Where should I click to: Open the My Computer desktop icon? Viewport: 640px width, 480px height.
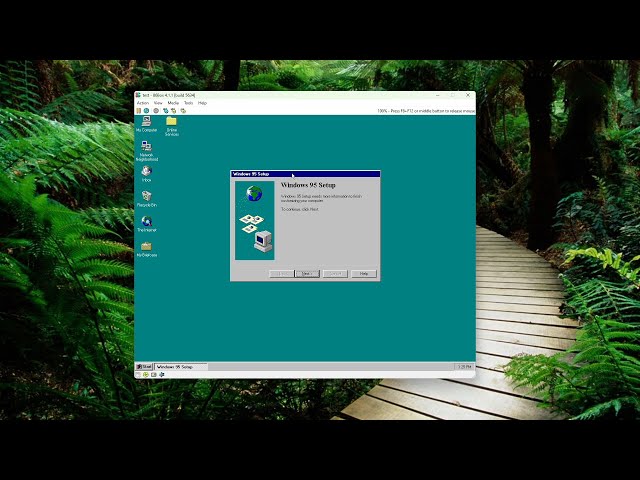tap(147, 124)
